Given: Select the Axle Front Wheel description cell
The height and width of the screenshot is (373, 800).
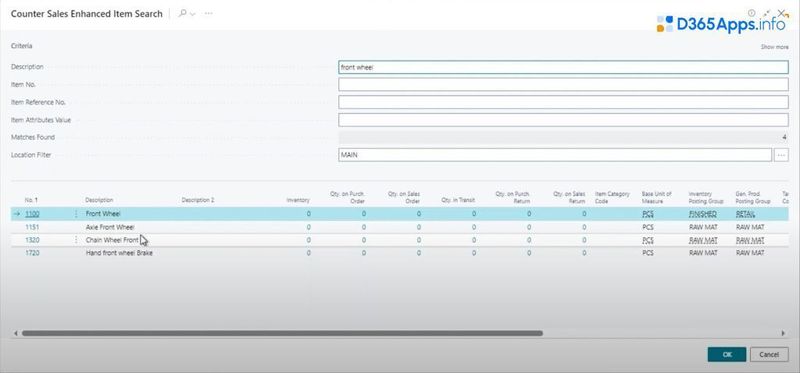Looking at the screenshot, I should 110,227.
